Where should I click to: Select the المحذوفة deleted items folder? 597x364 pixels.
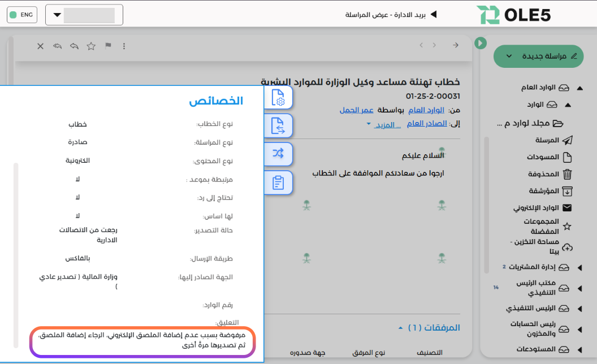click(550, 174)
